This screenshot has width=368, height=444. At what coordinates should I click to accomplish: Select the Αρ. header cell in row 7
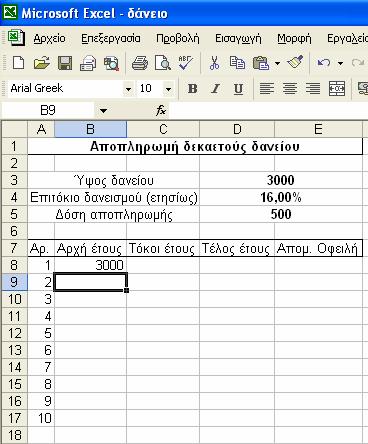[x=41, y=248]
